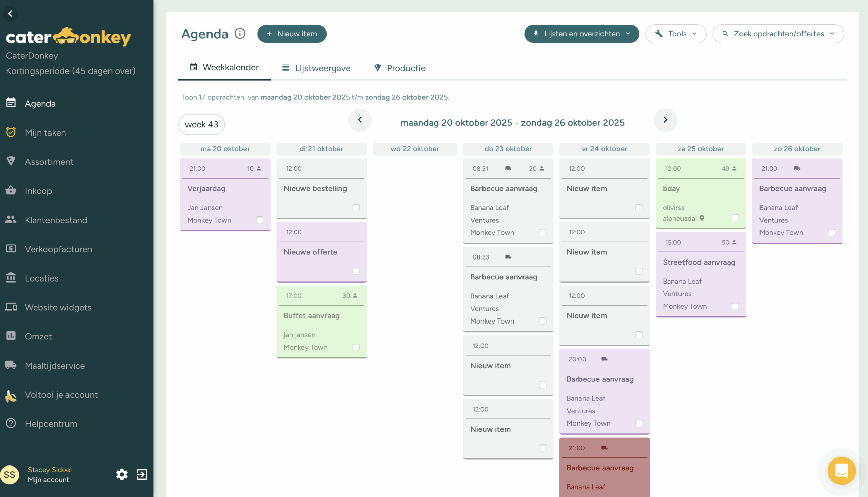Open Maaltijdservice in the sidebar
The image size is (868, 497).
55,365
